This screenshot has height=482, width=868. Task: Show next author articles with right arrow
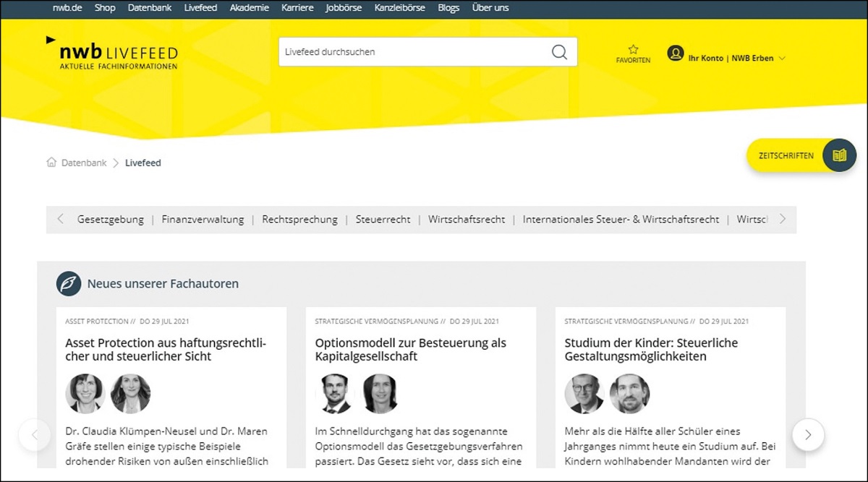tap(808, 435)
